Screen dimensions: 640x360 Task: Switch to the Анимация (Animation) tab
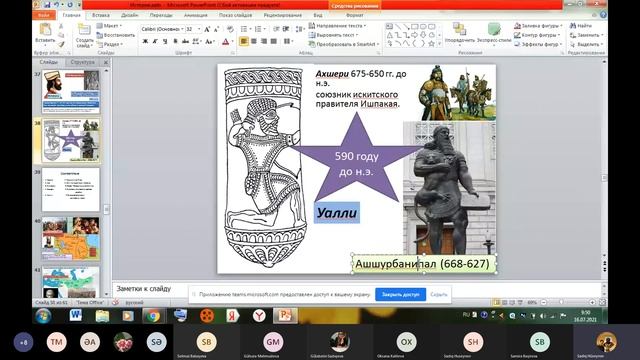(196, 15)
